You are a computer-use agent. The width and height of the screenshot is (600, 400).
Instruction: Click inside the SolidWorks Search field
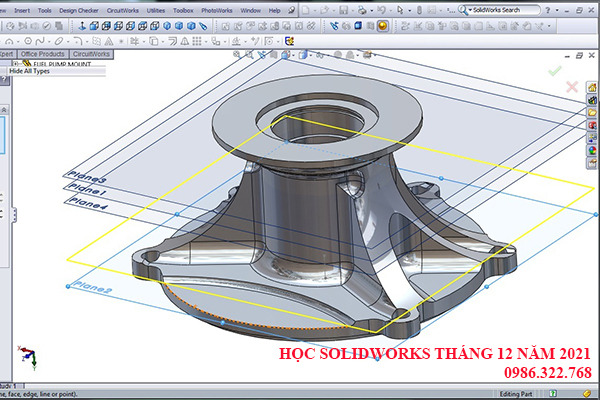click(505, 10)
